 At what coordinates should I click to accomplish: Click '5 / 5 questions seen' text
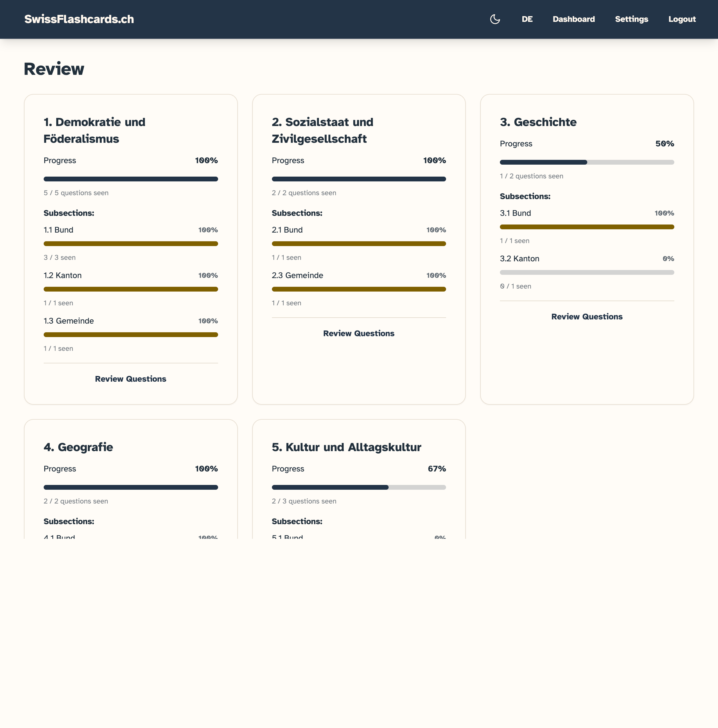[76, 193]
